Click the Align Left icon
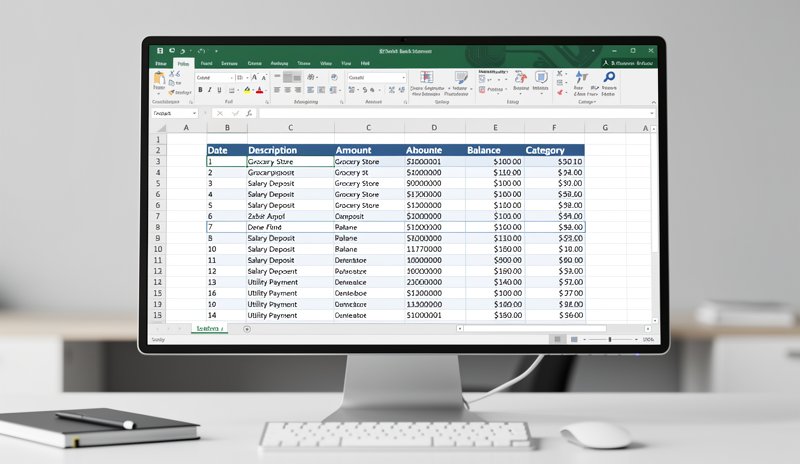 (277, 90)
